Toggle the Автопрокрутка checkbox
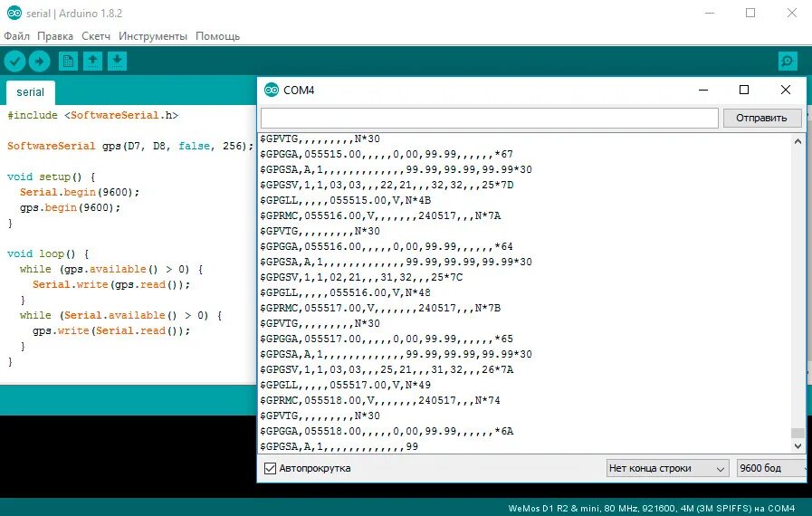This screenshot has width=812, height=516. click(x=270, y=468)
